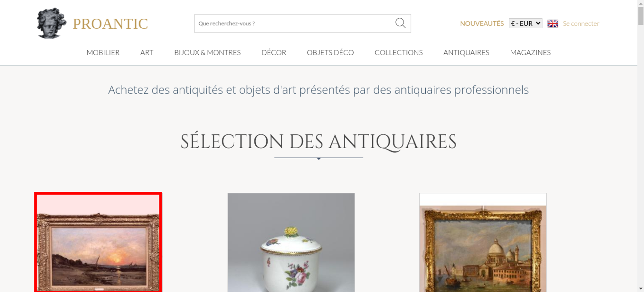Open the Objets Déco menu
Viewport: 644px width, 292px height.
click(x=330, y=52)
